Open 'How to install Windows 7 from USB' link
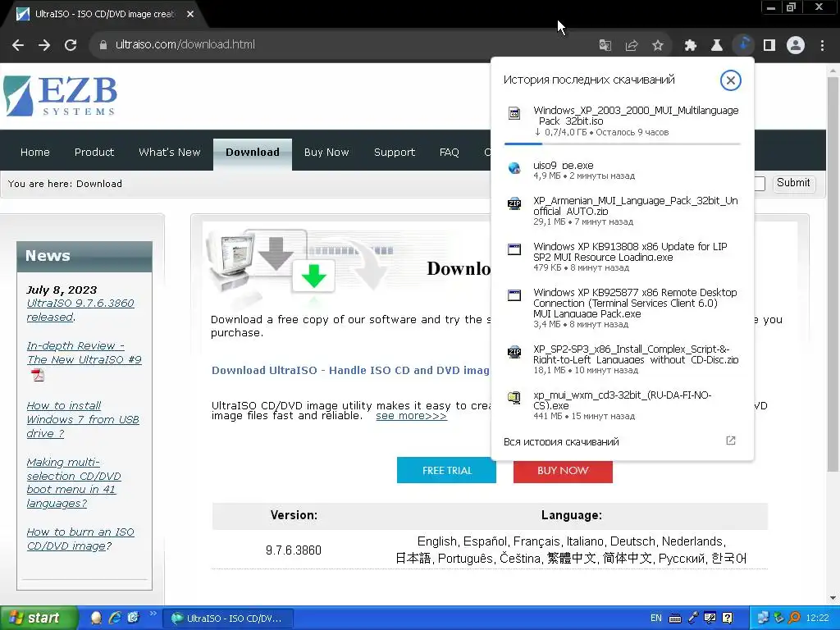Viewport: 840px width, 630px height. (x=83, y=419)
